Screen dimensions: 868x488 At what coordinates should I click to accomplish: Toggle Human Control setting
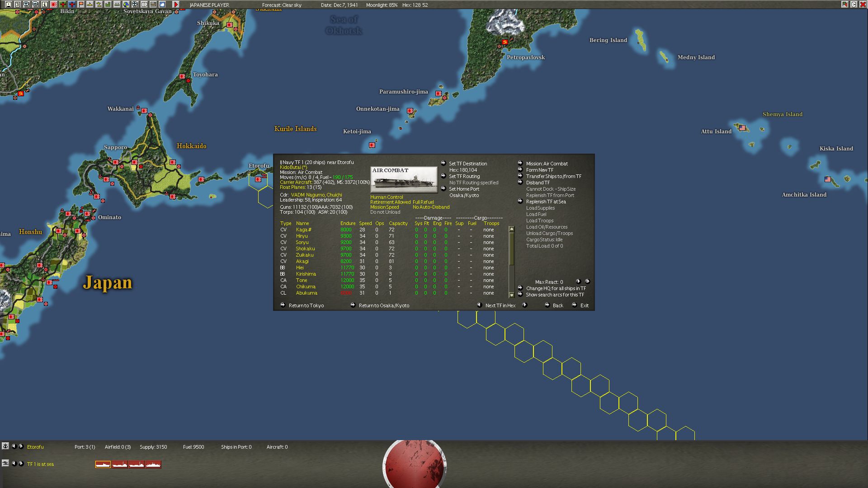point(387,197)
